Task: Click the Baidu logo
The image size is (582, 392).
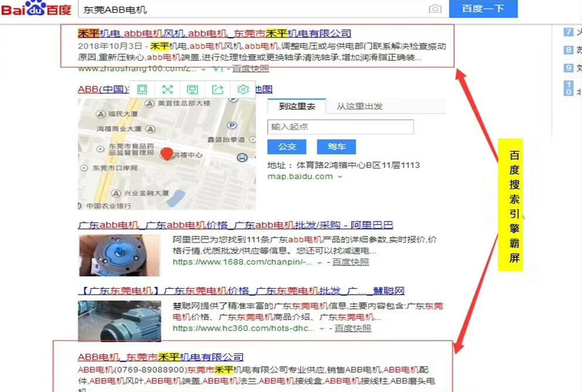Action: (x=36, y=9)
